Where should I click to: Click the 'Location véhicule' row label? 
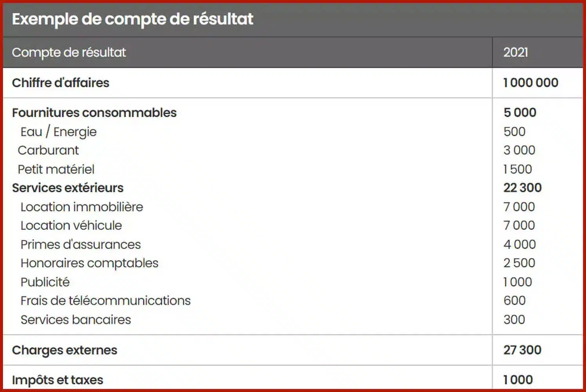tap(71, 226)
